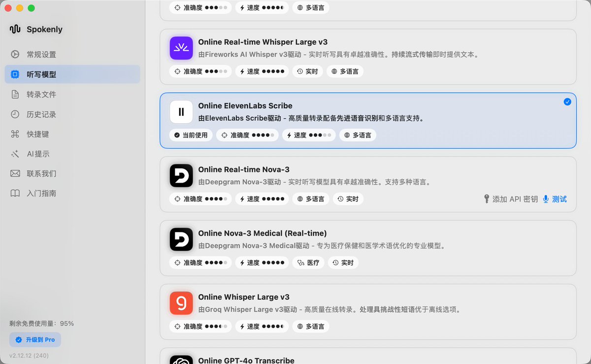Viewport: 591px width, 364px height.
Task: Click the ElevenLabs Scribe pause-bars icon
Action: [x=181, y=112]
